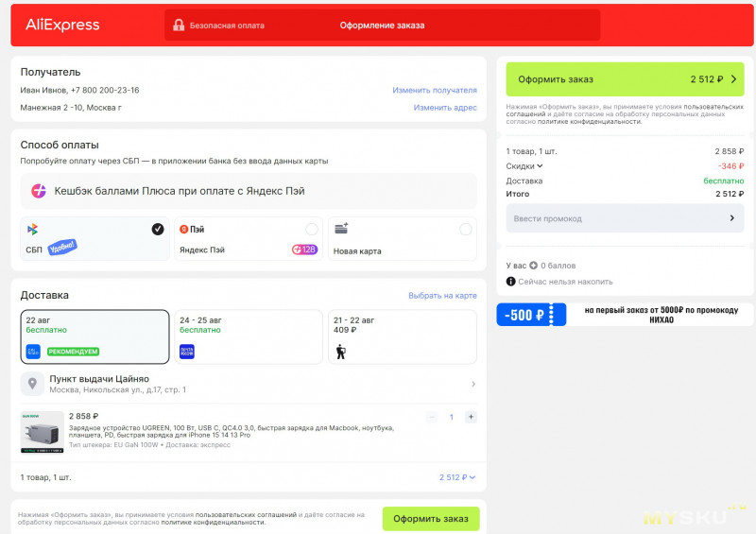The height and width of the screenshot is (534, 756).
Task: Choose the 24 - 25 авг delivery option
Action: 249,336
